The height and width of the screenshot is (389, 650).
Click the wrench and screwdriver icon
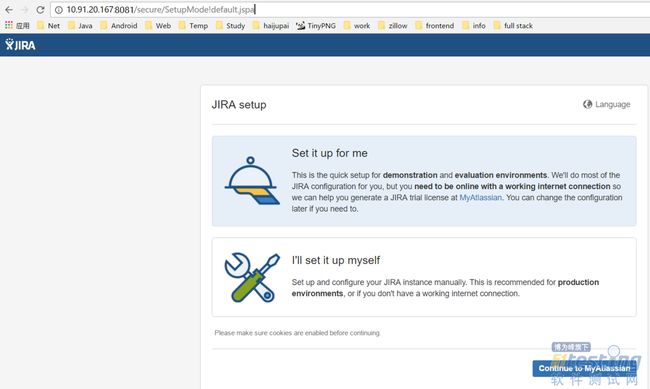pos(252,277)
